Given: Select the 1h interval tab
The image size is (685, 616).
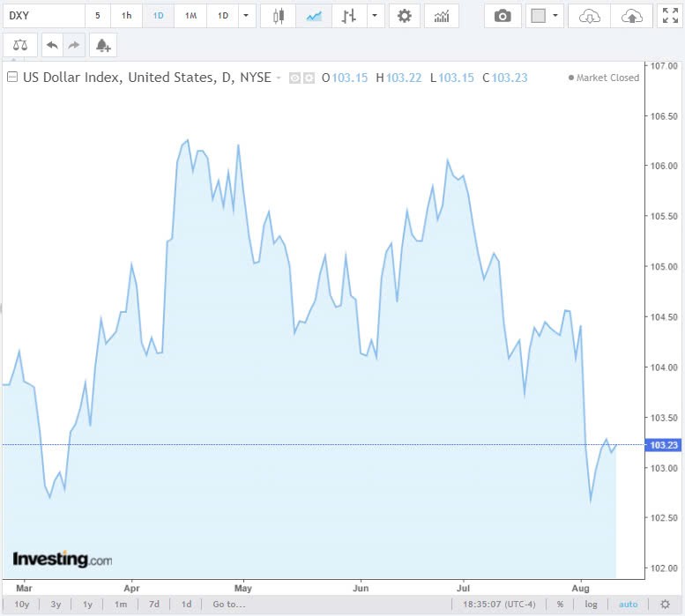Looking at the screenshot, I should point(127,16).
